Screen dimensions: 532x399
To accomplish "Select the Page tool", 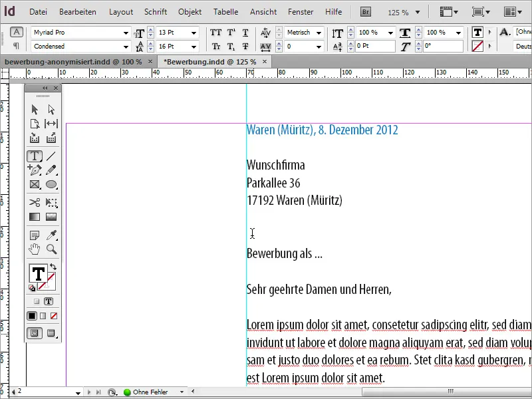I will 35,124.
